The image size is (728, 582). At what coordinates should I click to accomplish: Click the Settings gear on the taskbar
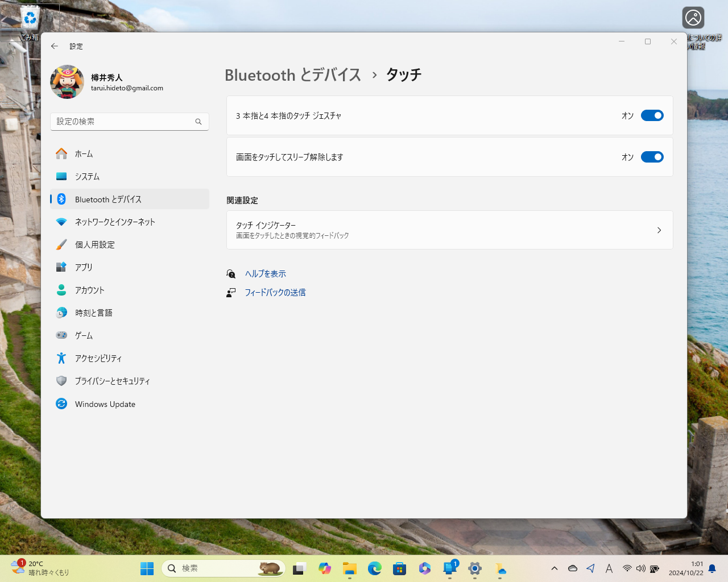pyautogui.click(x=475, y=568)
